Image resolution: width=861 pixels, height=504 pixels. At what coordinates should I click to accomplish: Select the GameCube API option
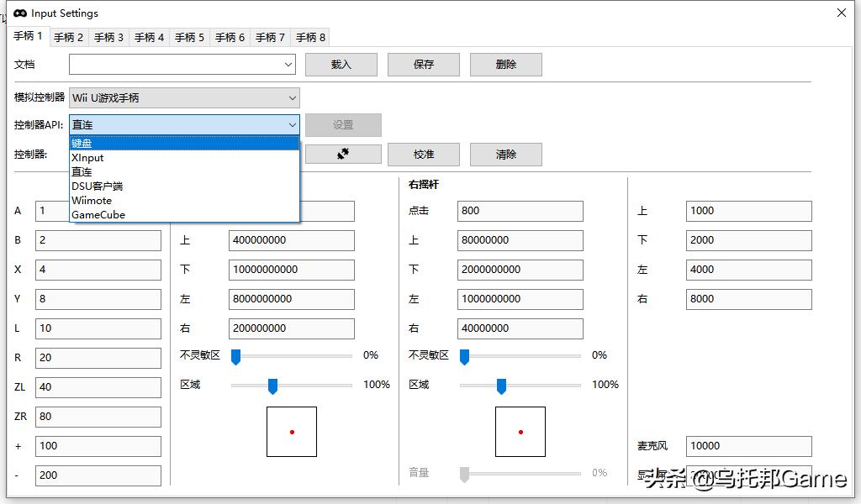184,214
